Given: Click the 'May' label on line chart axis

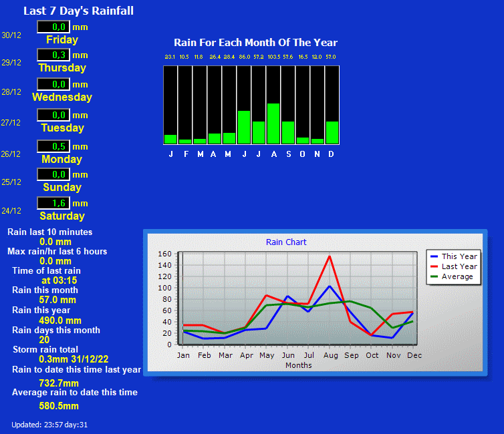Looking at the screenshot, I should 267,356.
